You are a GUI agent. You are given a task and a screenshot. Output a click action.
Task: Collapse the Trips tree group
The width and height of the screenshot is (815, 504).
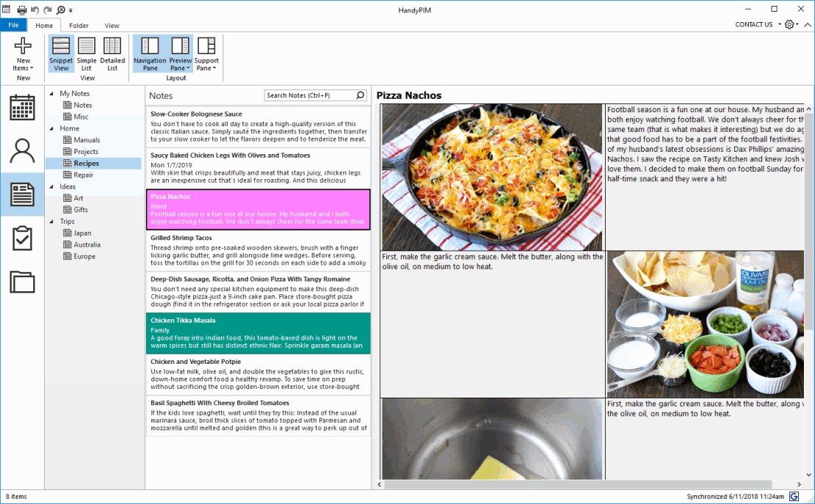click(51, 222)
